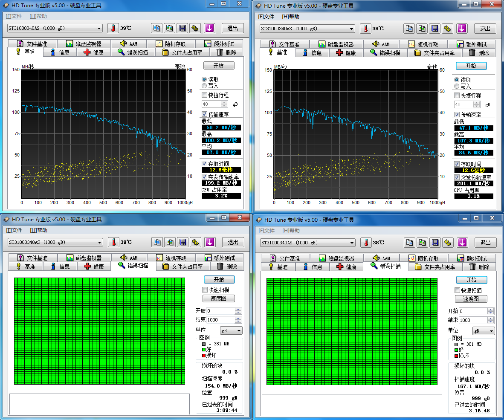The height and width of the screenshot is (420, 504).
Task: Click thermometer icon in 39°C error-scan window
Action: (x=113, y=242)
